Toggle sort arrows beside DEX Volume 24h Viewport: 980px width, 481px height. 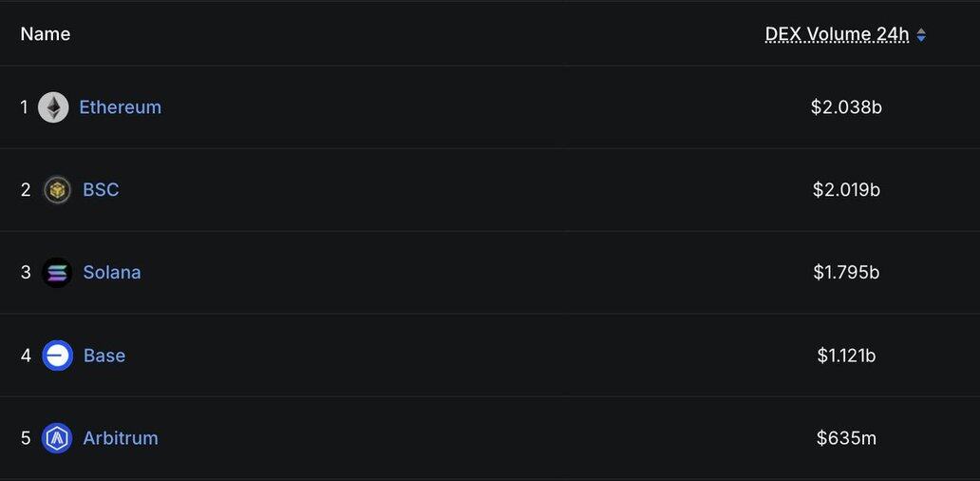[921, 35]
